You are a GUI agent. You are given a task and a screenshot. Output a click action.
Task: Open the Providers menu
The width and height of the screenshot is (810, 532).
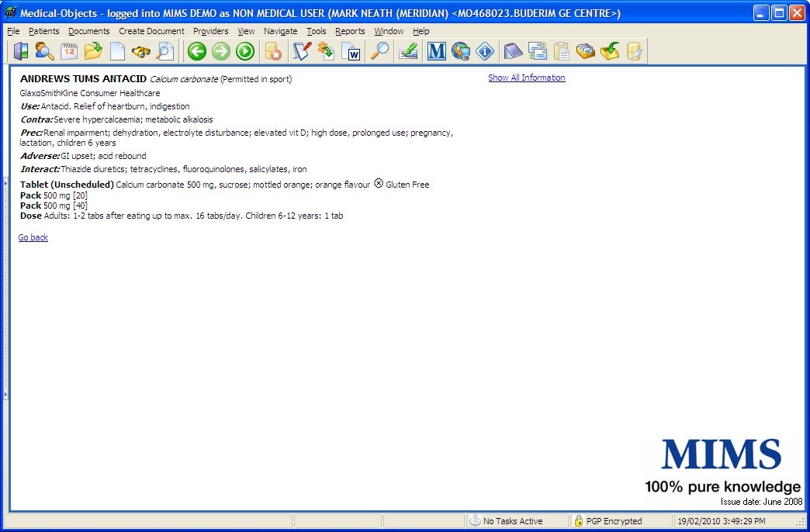[x=211, y=31]
